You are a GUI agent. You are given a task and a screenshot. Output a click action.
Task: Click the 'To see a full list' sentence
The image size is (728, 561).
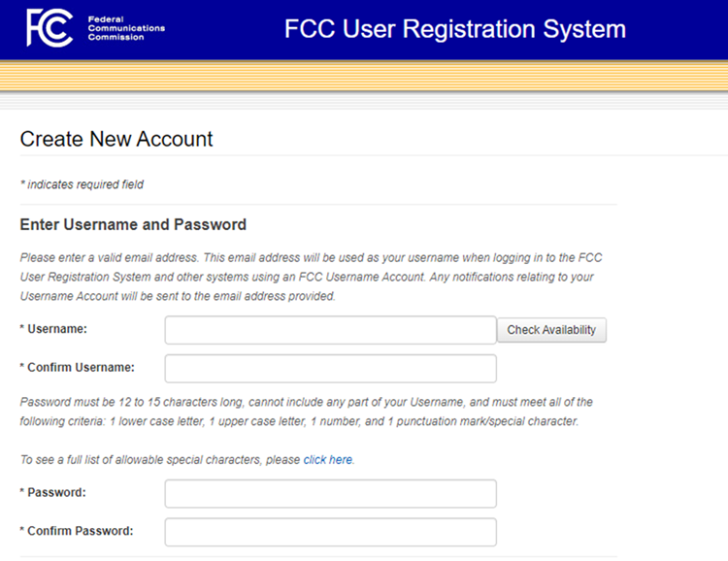(x=187, y=460)
